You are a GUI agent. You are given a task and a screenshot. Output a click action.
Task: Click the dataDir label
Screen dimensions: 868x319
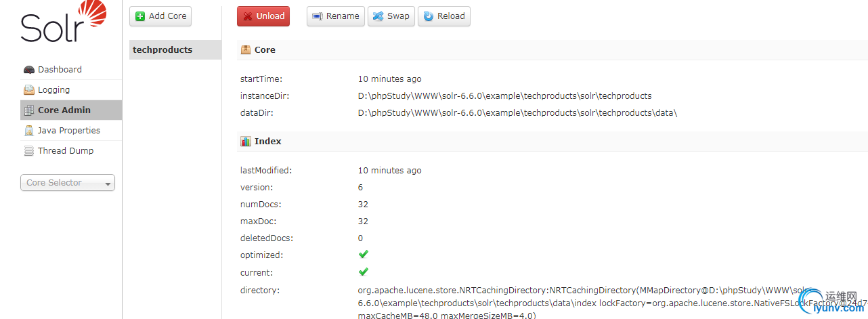click(257, 113)
